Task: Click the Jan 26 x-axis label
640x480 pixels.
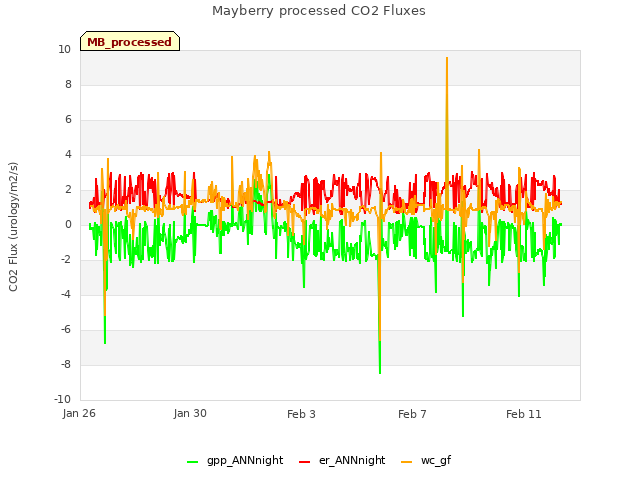Action: (79, 414)
